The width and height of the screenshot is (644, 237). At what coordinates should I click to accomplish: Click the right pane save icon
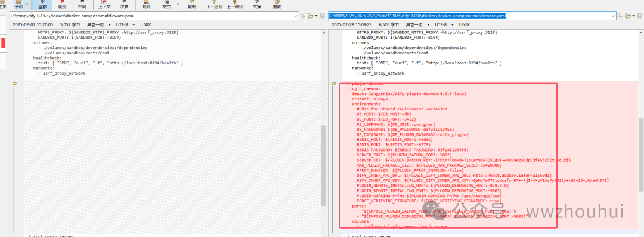(640, 16)
